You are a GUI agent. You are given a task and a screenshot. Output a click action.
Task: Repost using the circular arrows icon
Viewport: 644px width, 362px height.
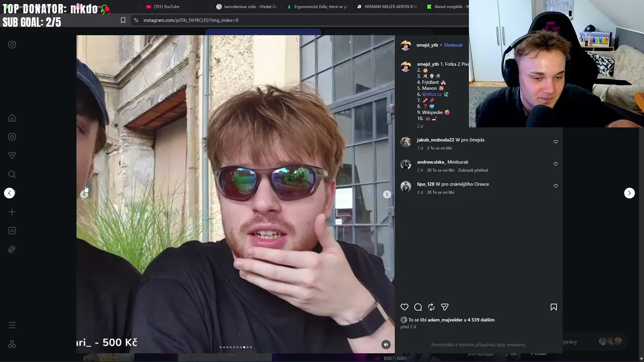tap(431, 307)
